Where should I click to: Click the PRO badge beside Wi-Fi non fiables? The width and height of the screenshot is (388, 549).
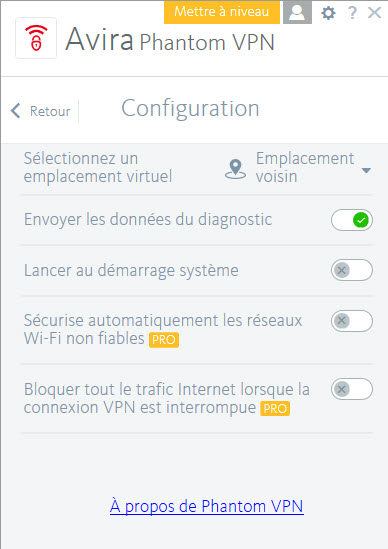(164, 340)
